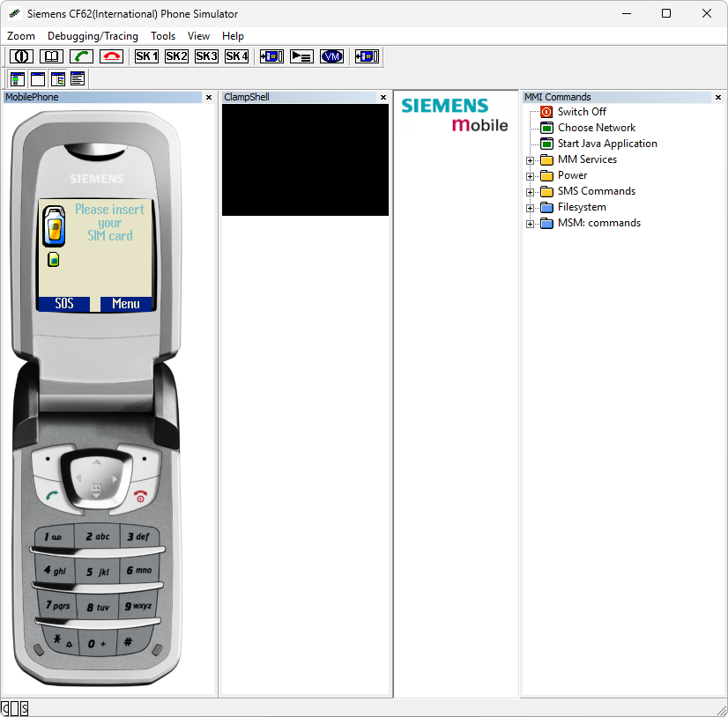
Task: Close the MobilePhone panel
Action: [209, 98]
